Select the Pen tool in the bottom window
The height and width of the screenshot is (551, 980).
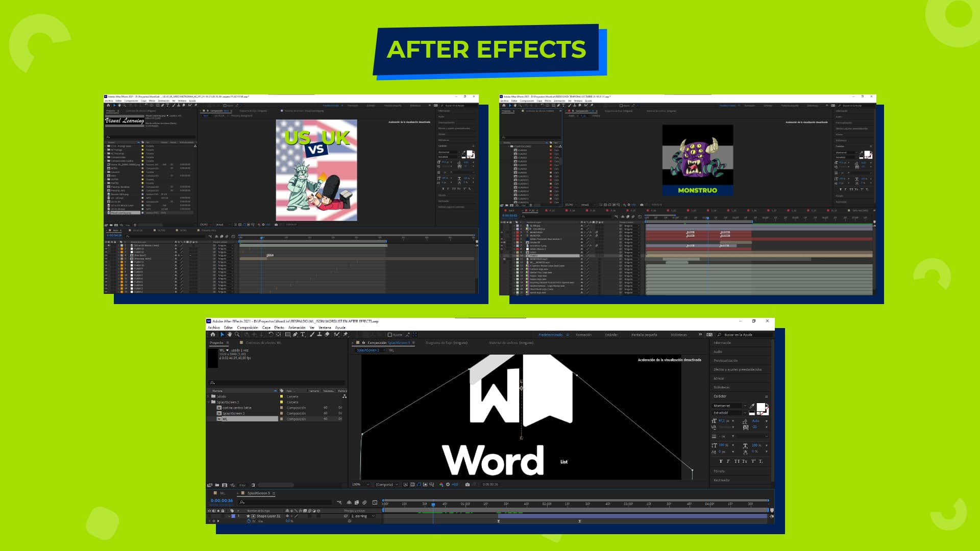pos(296,335)
